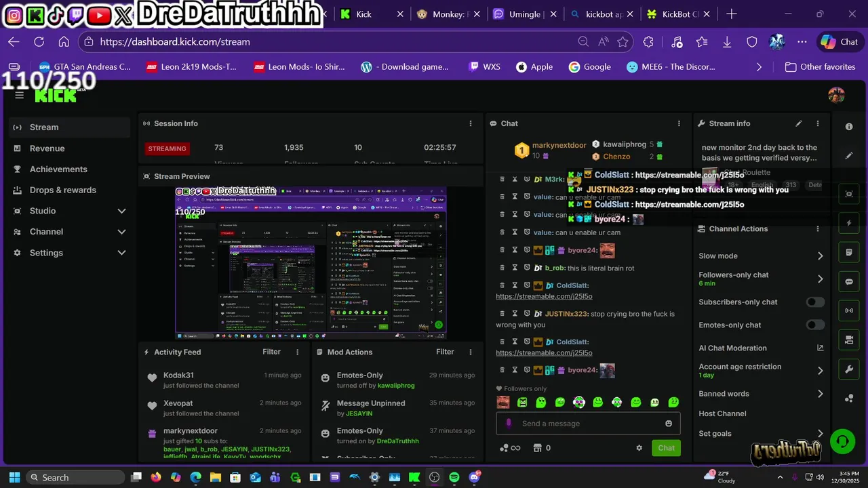868x488 pixels.
Task: Click the Send a message input field
Action: point(589,424)
